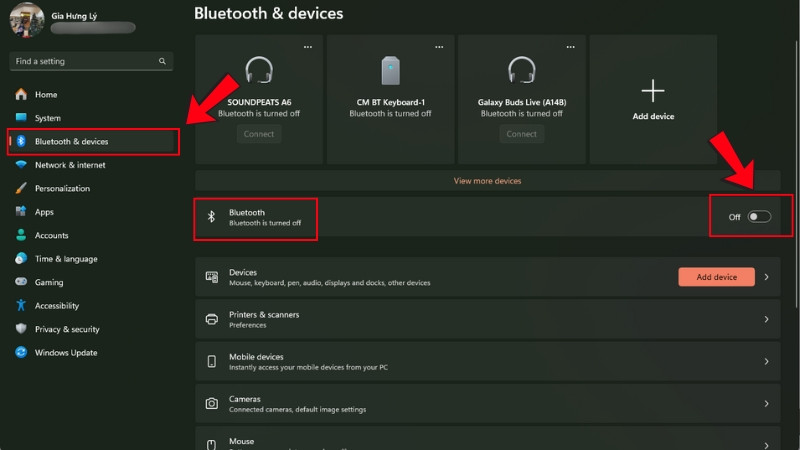Connect Galaxy Buds Live (A14B)

[521, 134]
